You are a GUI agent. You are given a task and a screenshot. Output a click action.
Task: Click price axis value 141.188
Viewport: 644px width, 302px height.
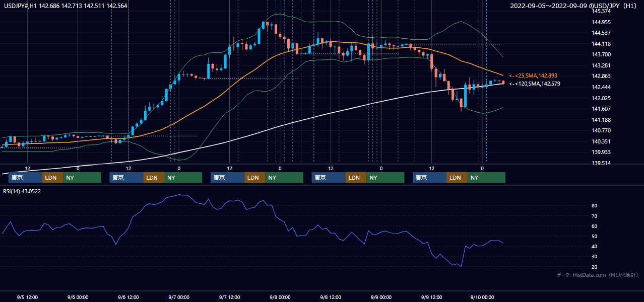(x=601, y=120)
